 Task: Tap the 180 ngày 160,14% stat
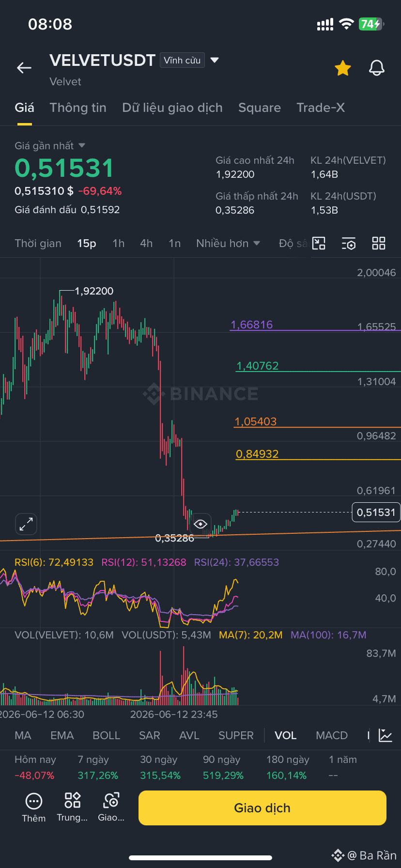(x=288, y=767)
